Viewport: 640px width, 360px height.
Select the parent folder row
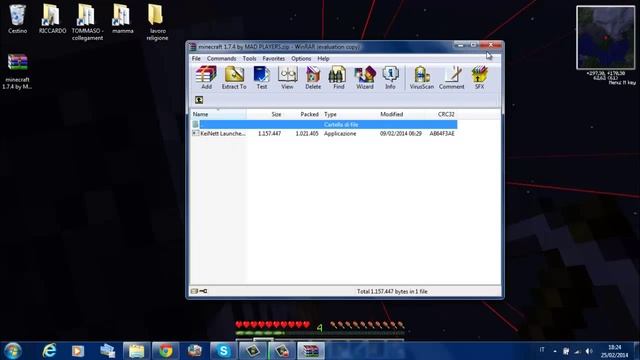pos(324,124)
